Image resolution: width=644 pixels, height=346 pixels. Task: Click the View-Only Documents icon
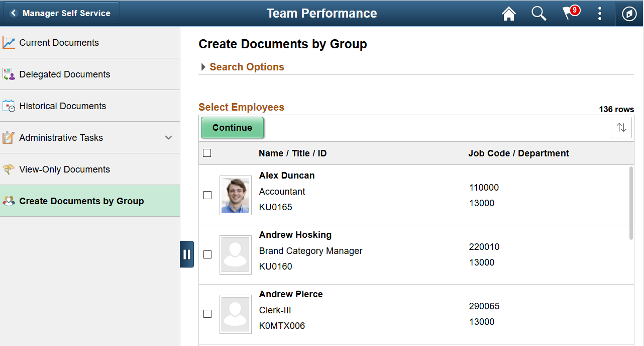pyautogui.click(x=9, y=169)
